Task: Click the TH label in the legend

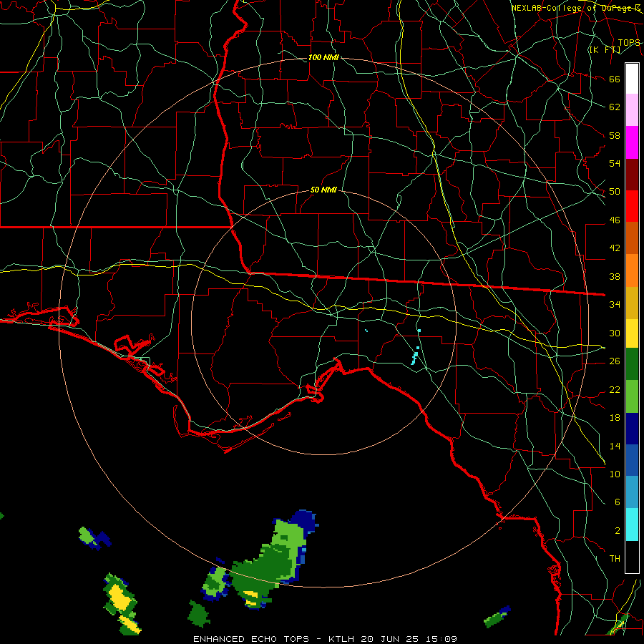Action: (615, 558)
